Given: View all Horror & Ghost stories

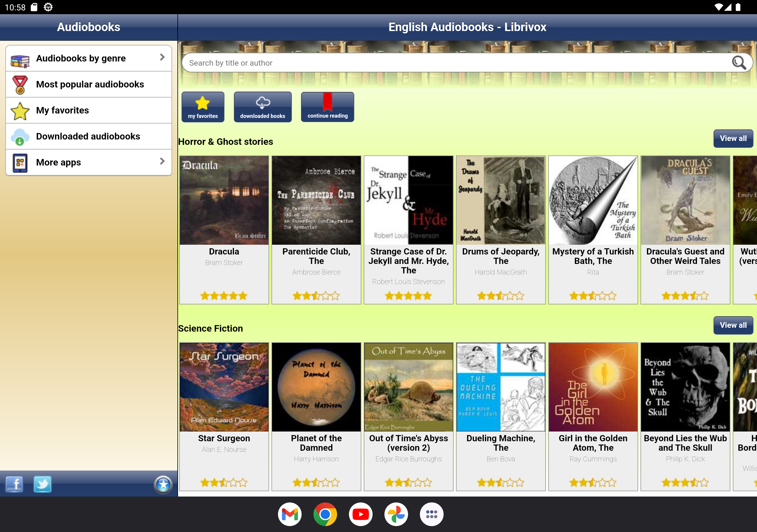Looking at the screenshot, I should pos(733,138).
